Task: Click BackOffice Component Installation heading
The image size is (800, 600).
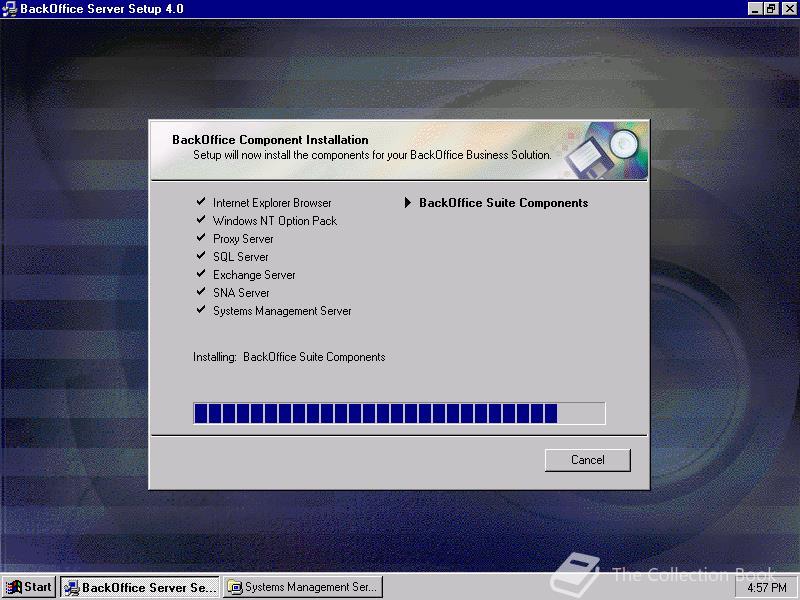Action: (x=270, y=140)
